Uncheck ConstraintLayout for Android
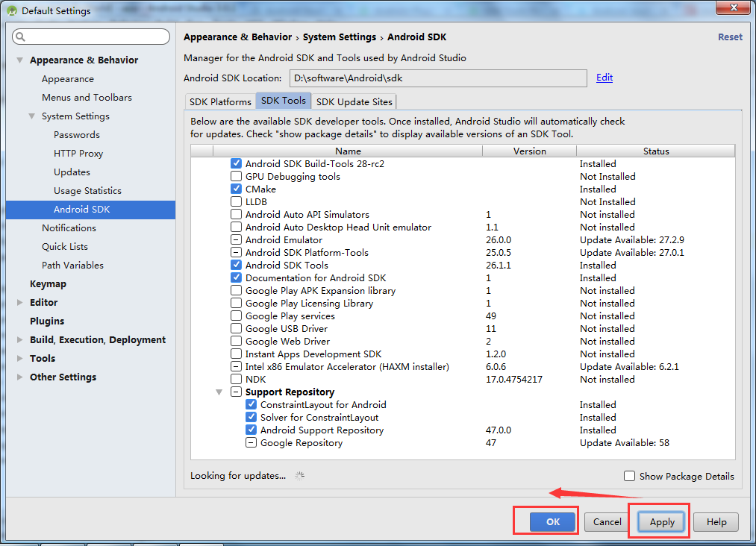756x546 pixels. point(252,405)
